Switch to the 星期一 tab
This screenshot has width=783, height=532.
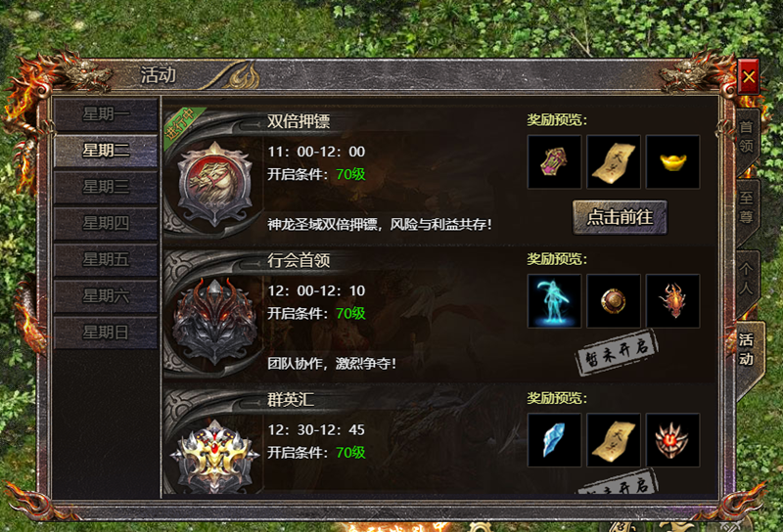tap(106, 114)
